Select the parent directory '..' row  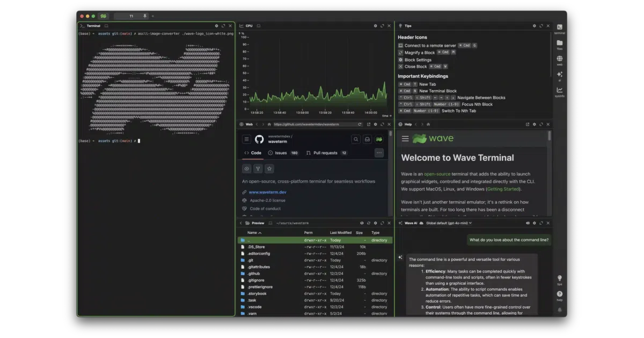pyautogui.click(x=314, y=240)
